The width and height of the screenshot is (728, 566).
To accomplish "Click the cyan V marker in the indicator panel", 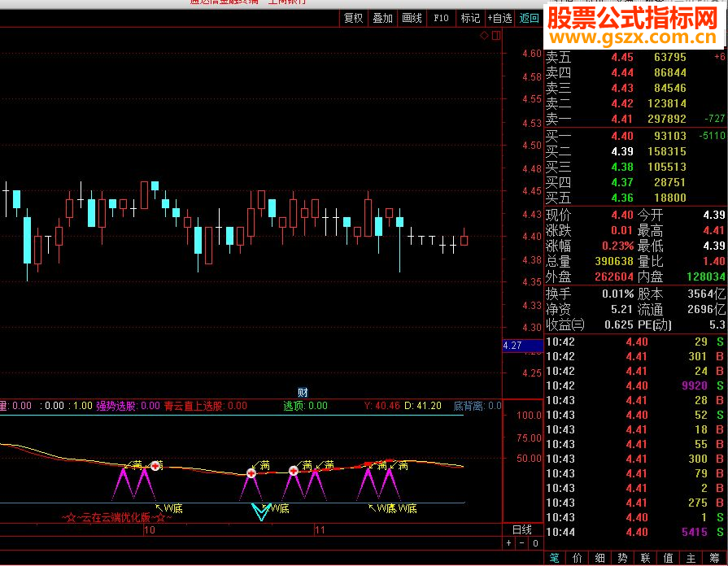I will tap(260, 512).
